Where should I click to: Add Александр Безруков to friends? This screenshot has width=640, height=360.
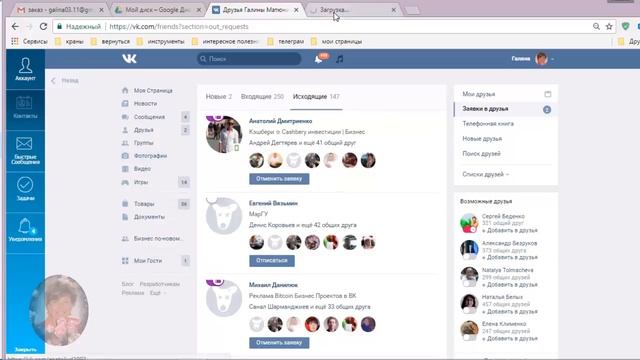coord(510,257)
